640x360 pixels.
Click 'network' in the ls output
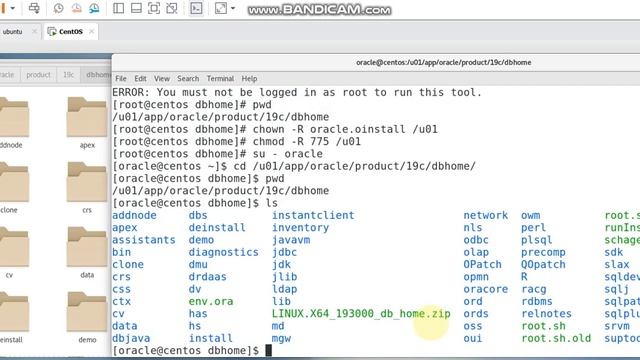click(485, 215)
